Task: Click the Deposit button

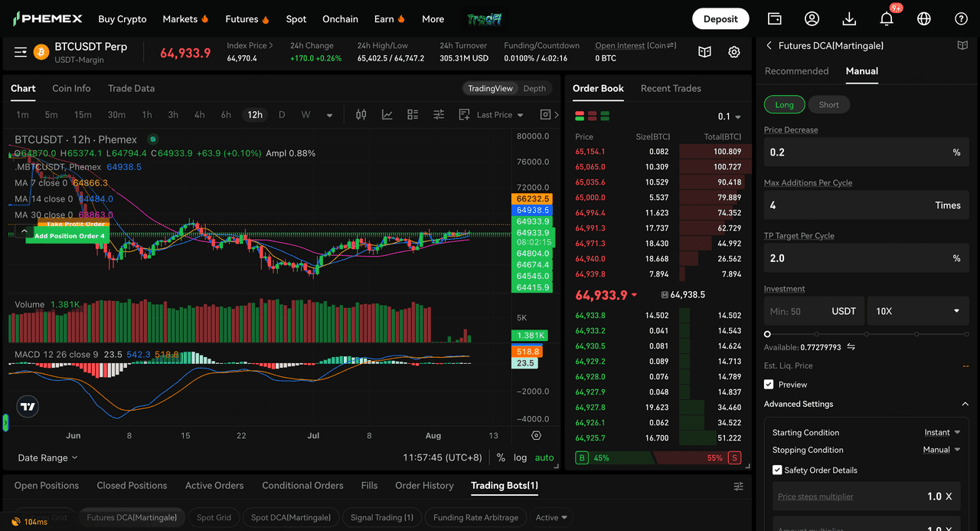Action: (x=720, y=18)
